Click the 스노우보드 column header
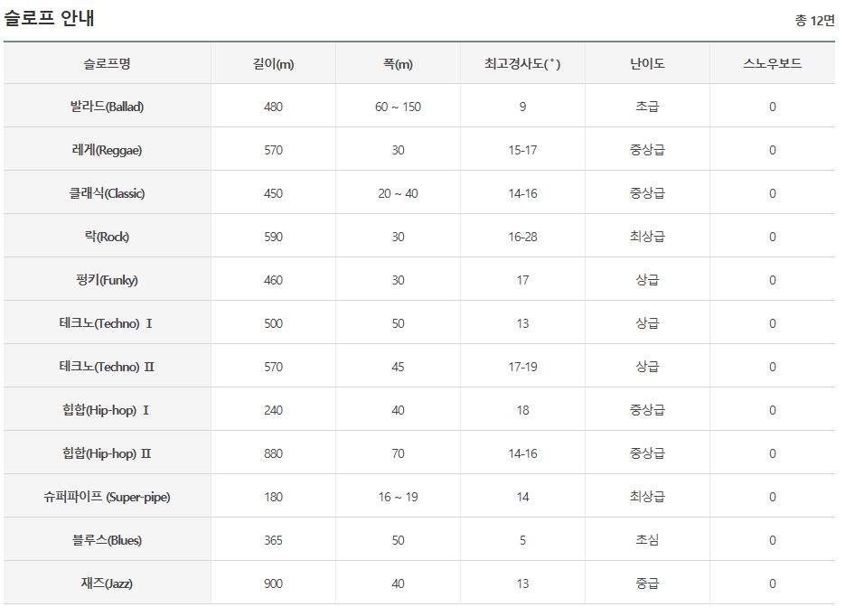 [772, 63]
